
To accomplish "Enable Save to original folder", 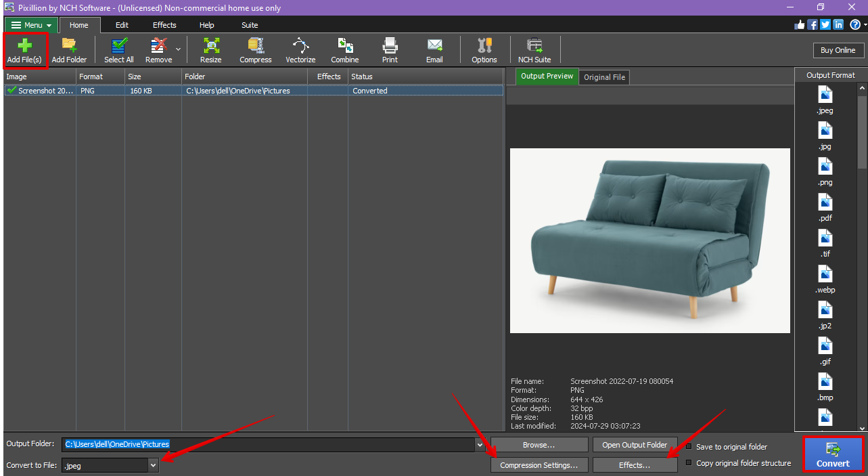I will (689, 446).
